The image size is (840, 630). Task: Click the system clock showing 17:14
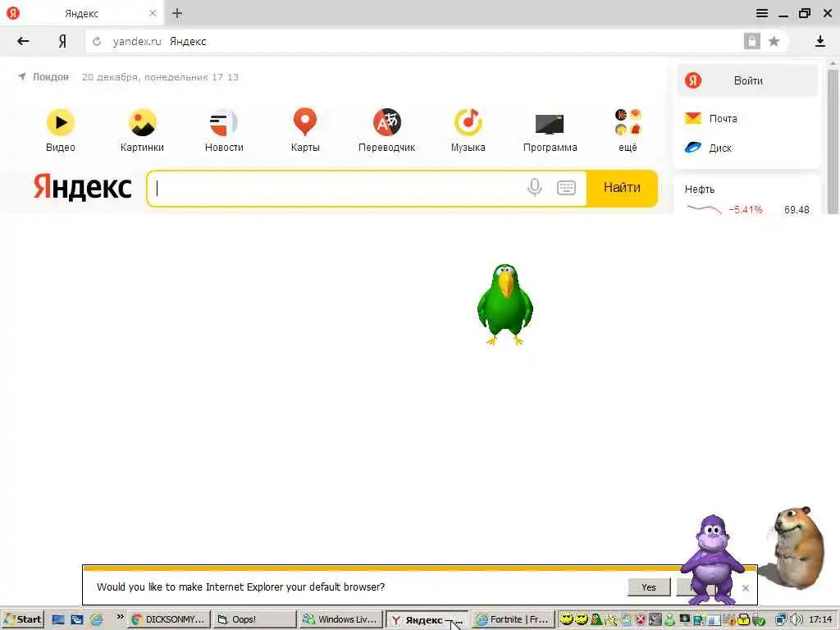click(x=820, y=619)
